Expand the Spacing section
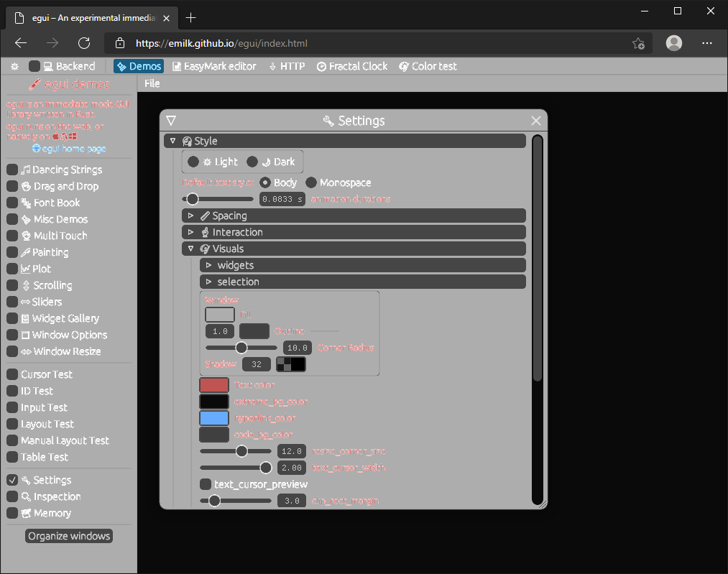The width and height of the screenshot is (728, 574). 190,216
